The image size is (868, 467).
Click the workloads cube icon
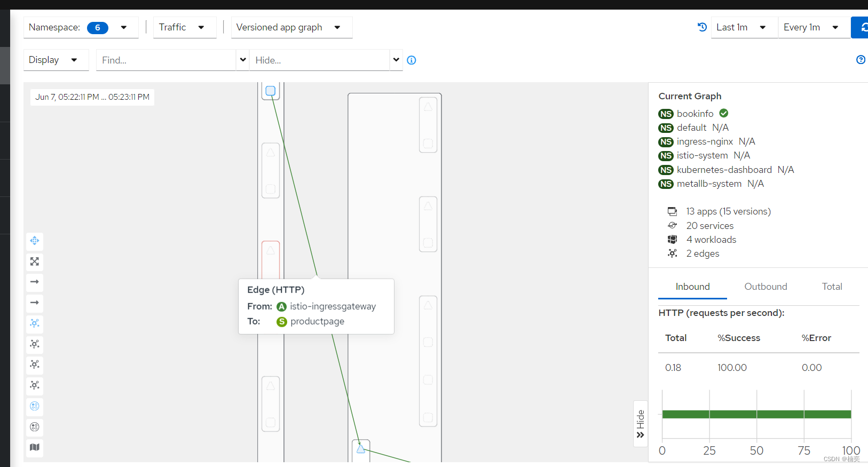[x=673, y=240]
